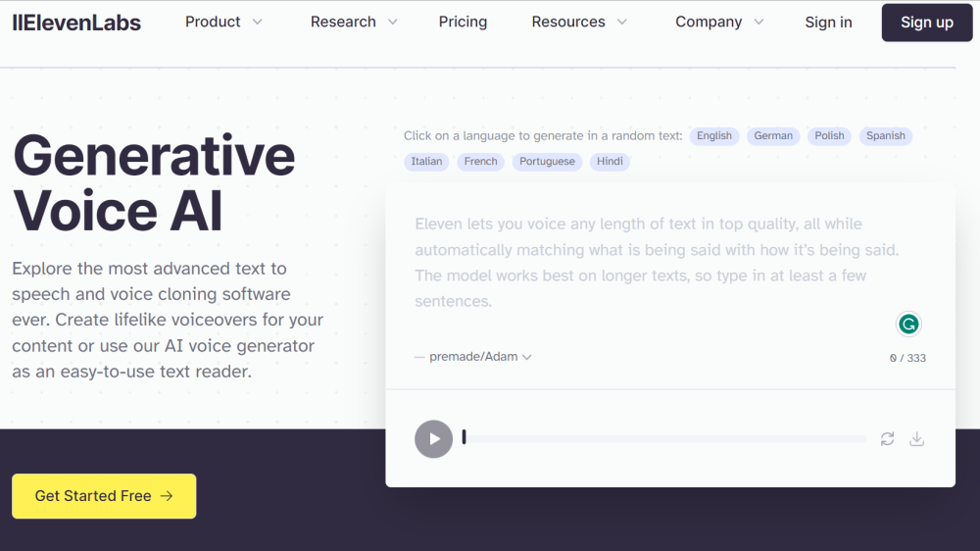
Task: Select the German language chip
Action: pyautogui.click(x=773, y=136)
